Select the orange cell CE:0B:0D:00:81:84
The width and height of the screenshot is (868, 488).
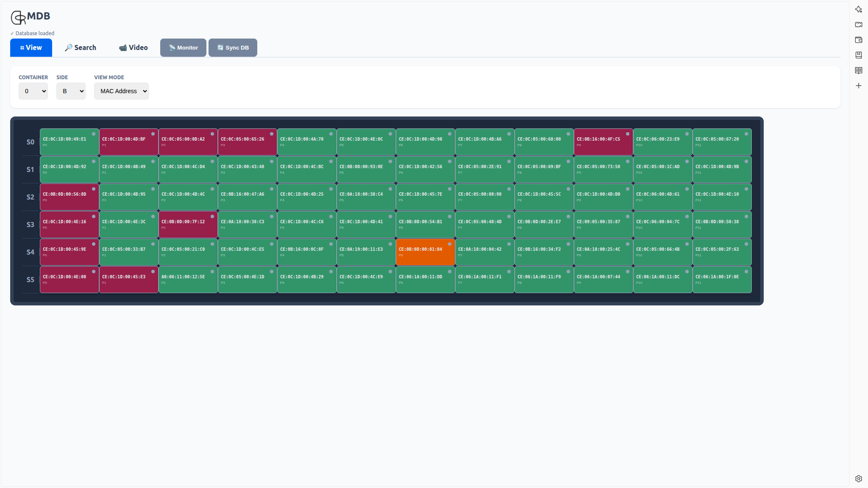coord(425,252)
